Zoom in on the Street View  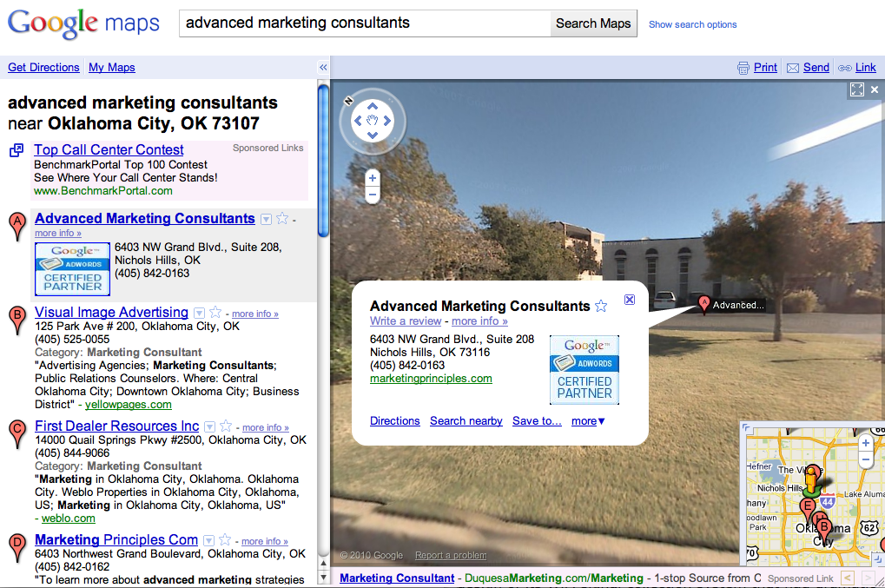[x=373, y=178]
